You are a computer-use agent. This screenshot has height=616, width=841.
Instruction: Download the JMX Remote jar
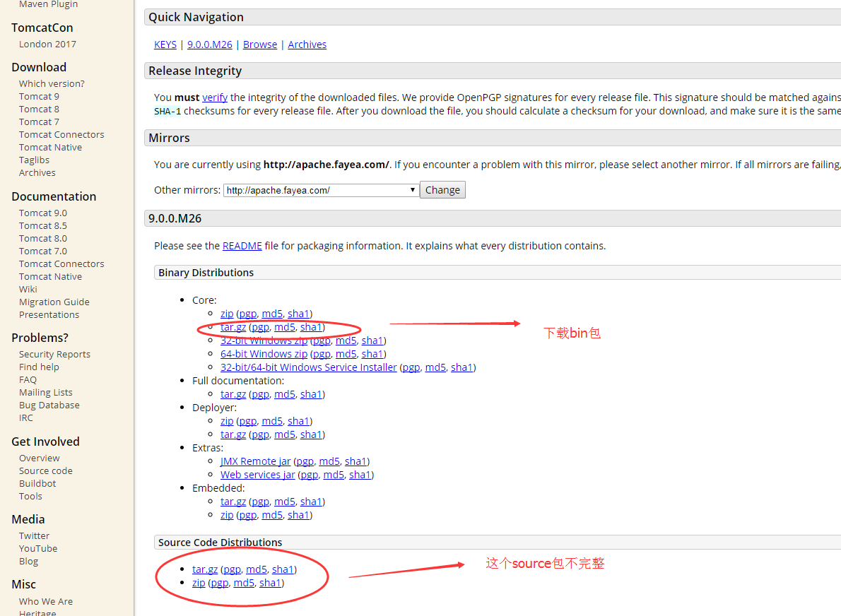255,461
